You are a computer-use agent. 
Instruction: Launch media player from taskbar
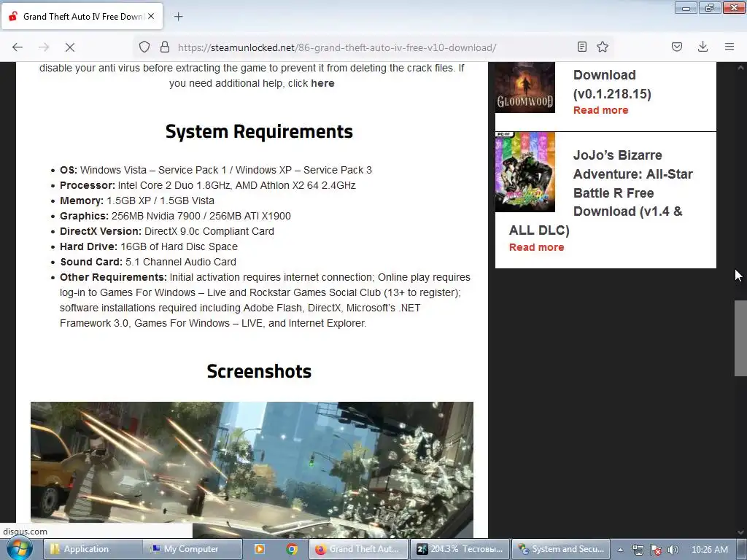[x=260, y=549]
